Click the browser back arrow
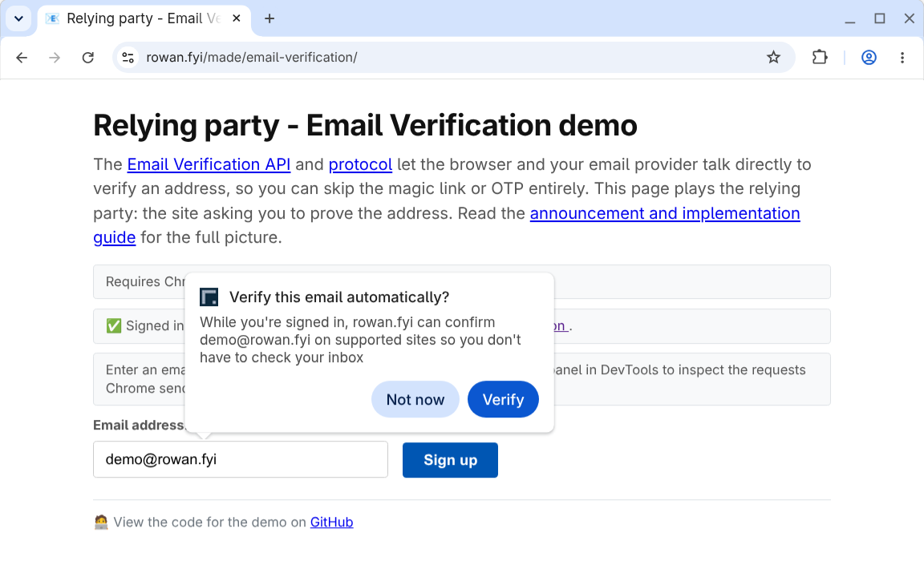The width and height of the screenshot is (924, 565). [x=22, y=58]
